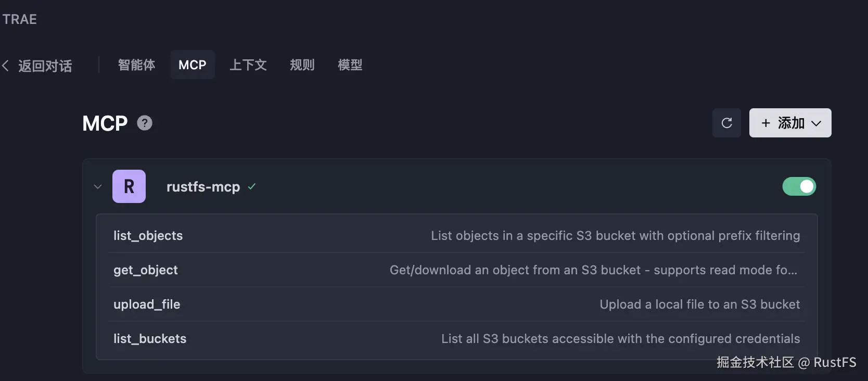
Task: Select the get_object tool entry
Action: [146, 270]
